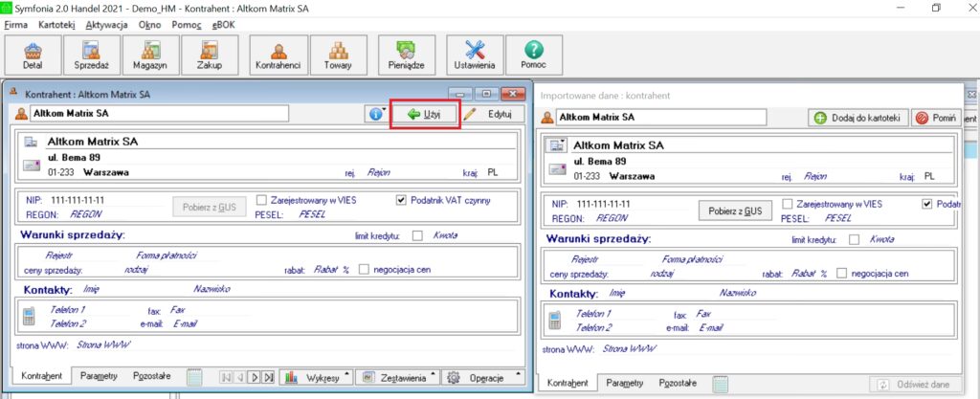The height and width of the screenshot is (399, 980).
Task: Click the Użyj button
Action: coord(425,114)
